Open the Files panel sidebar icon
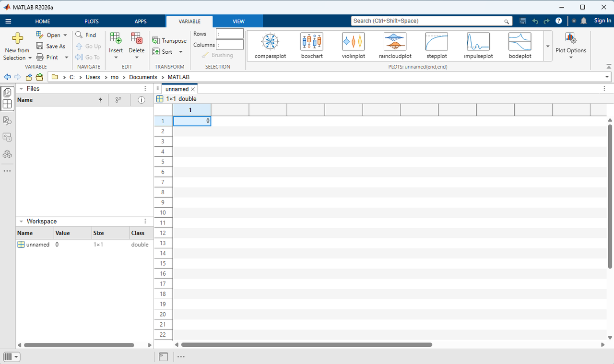Image resolution: width=614 pixels, height=364 pixels. 7,93
